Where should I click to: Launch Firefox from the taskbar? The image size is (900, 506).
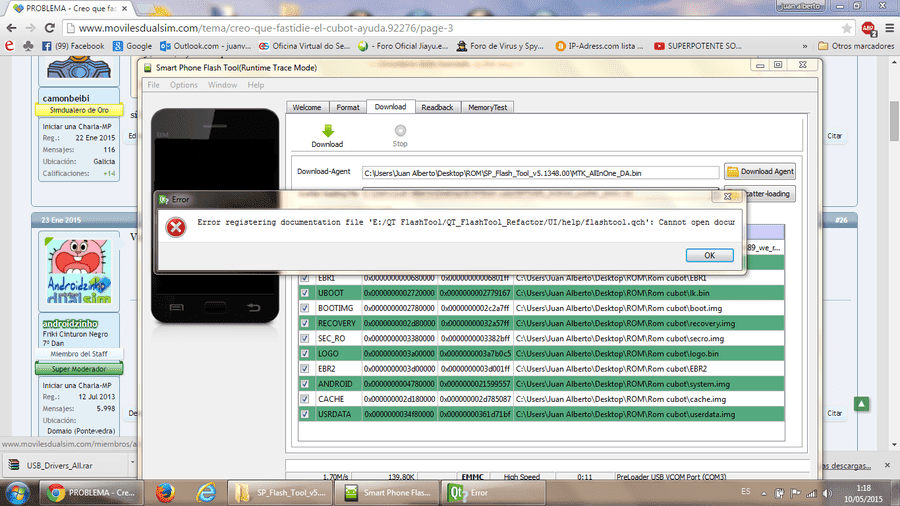point(165,493)
